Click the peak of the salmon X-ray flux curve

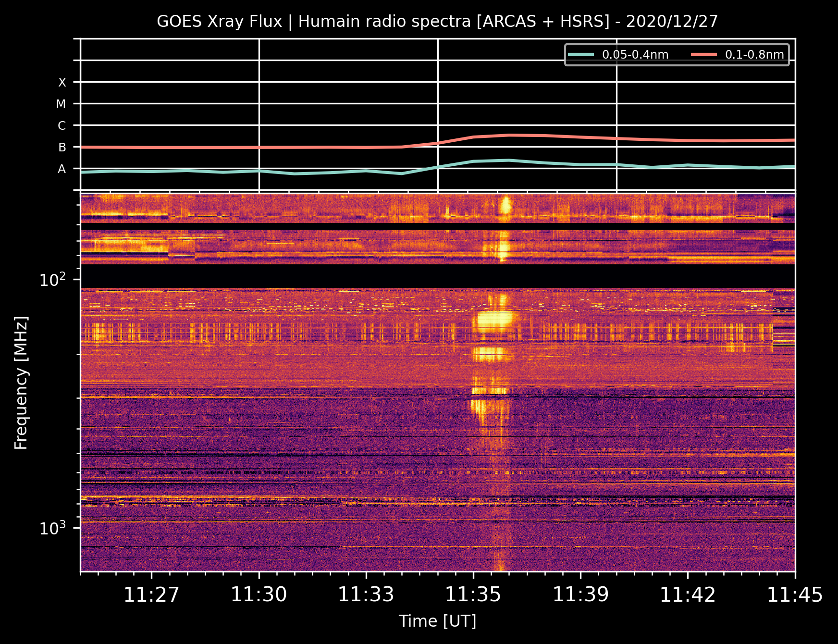tap(510, 135)
